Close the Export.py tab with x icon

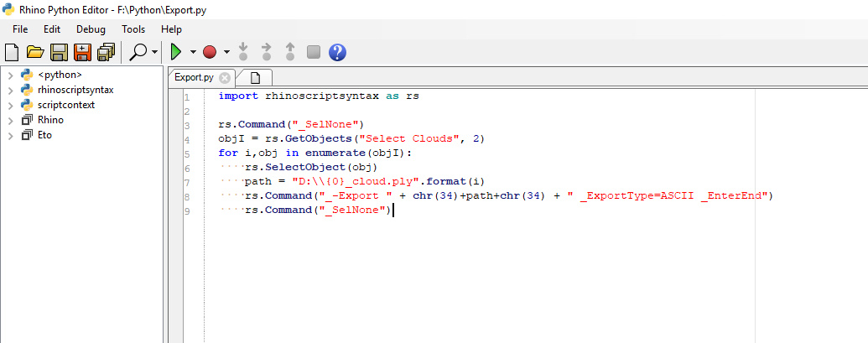[224, 77]
